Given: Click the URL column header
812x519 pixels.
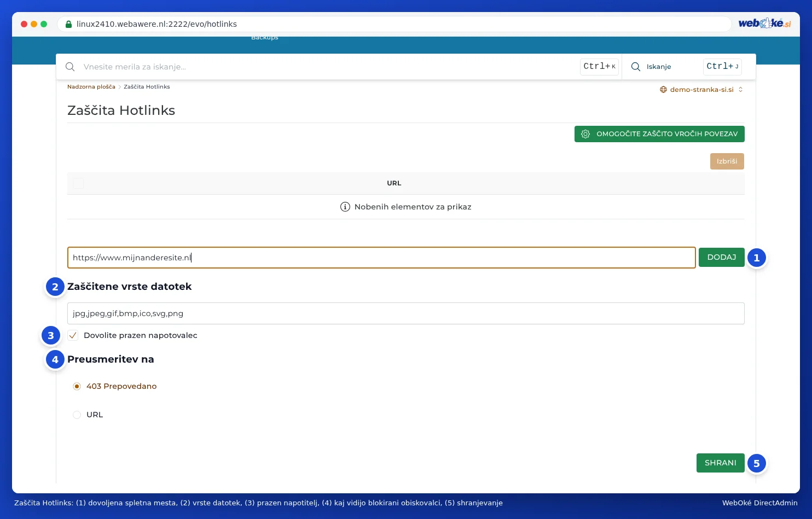Looking at the screenshot, I should 394,183.
